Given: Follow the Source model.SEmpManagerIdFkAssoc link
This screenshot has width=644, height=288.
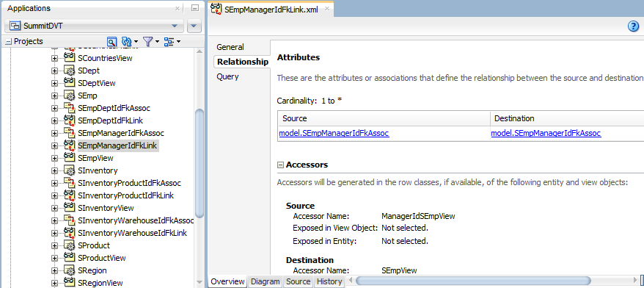Looking at the screenshot, I should pos(334,133).
